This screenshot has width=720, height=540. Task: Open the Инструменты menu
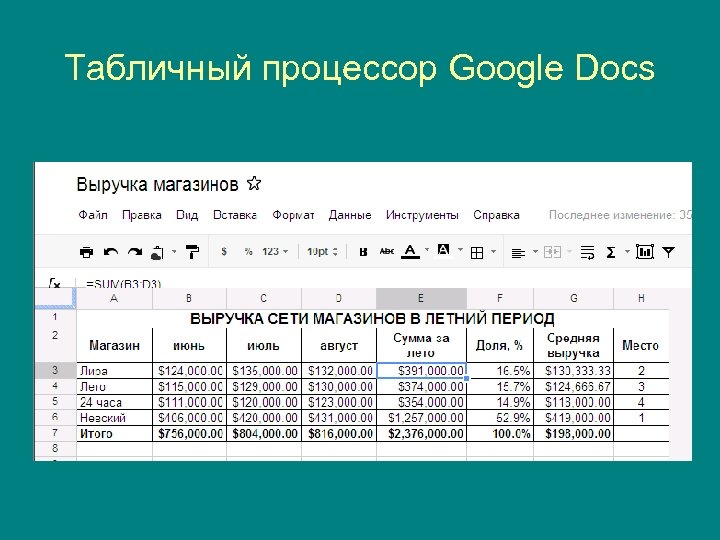(x=422, y=215)
